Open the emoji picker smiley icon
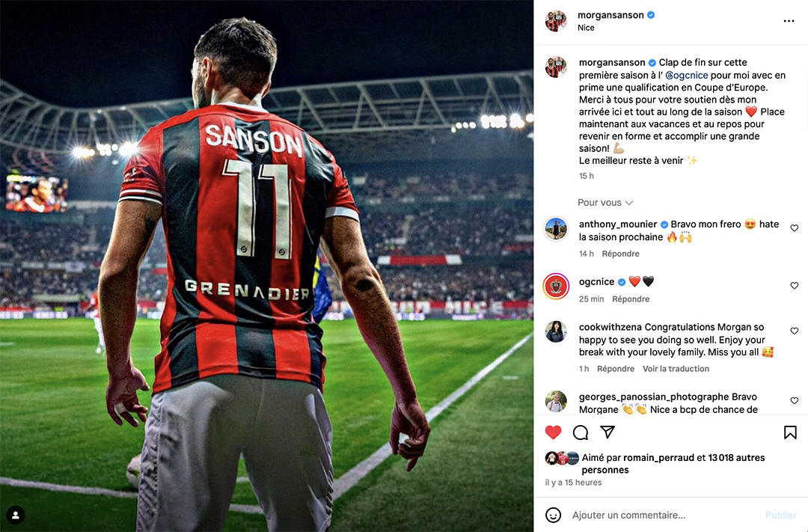 pyautogui.click(x=553, y=515)
